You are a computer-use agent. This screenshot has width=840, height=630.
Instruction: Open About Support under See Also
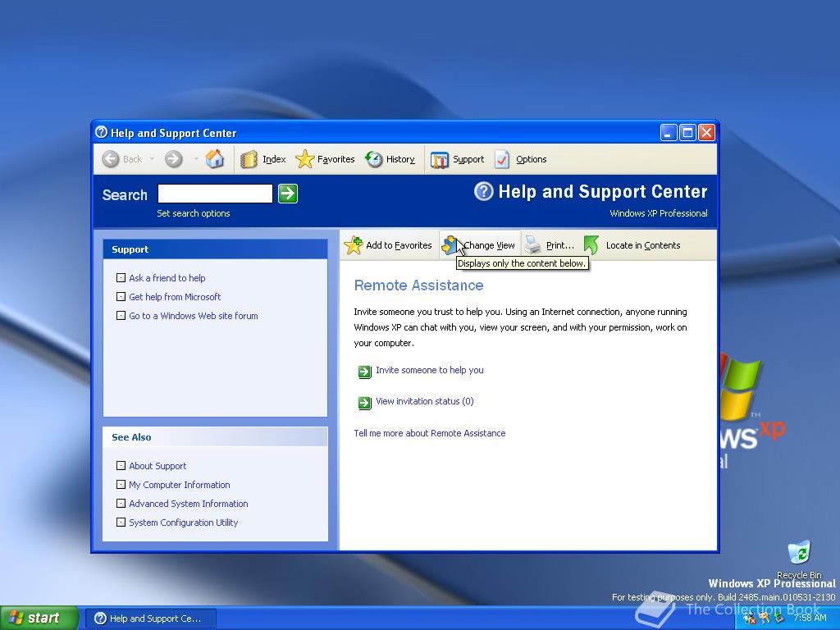click(x=157, y=466)
